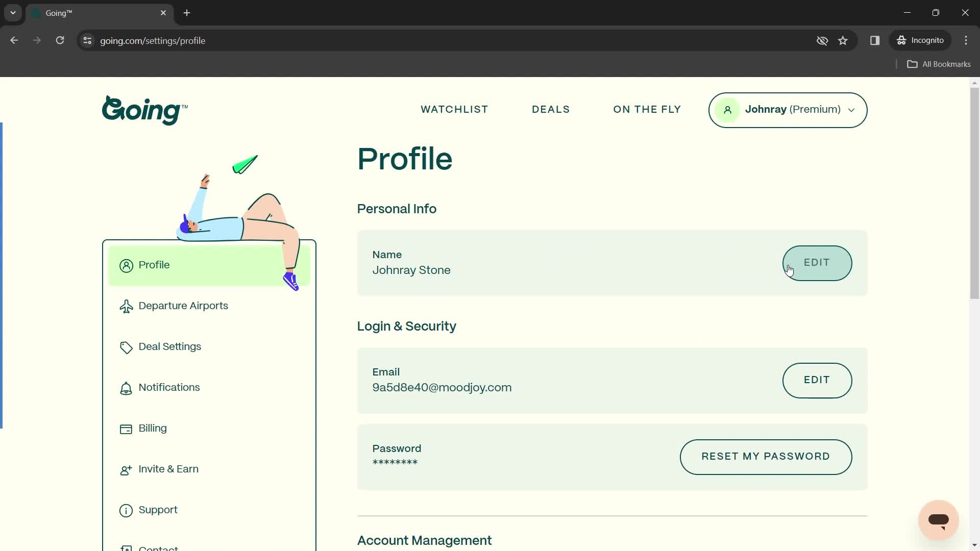Viewport: 980px width, 551px height.
Task: Click EDIT to change profile name
Action: click(x=817, y=262)
